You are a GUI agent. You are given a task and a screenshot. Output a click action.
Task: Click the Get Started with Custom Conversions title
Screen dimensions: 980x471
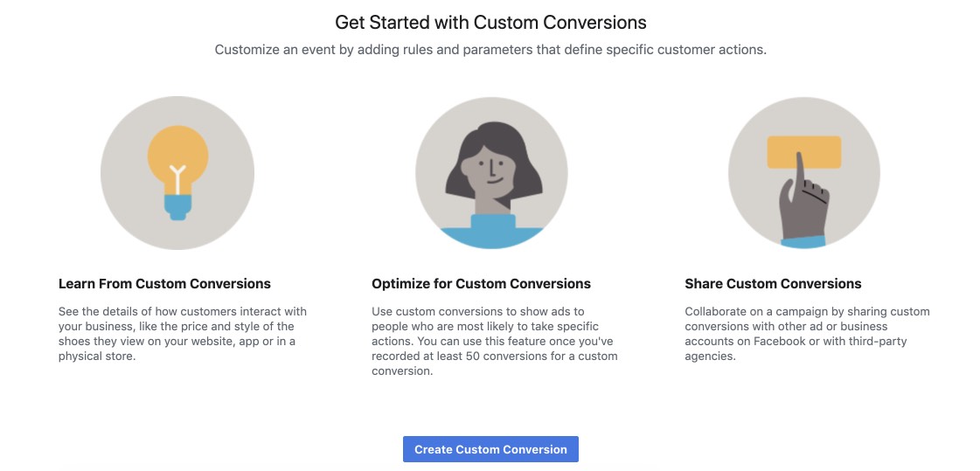click(490, 23)
